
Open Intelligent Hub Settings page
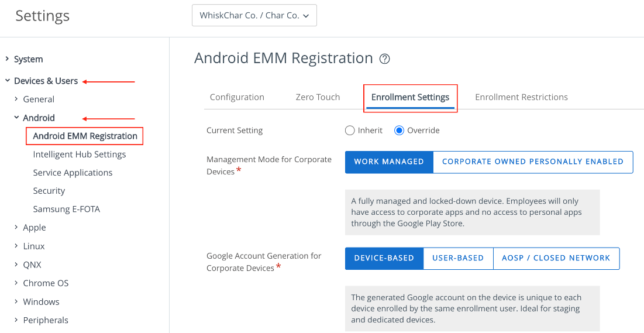click(x=80, y=155)
